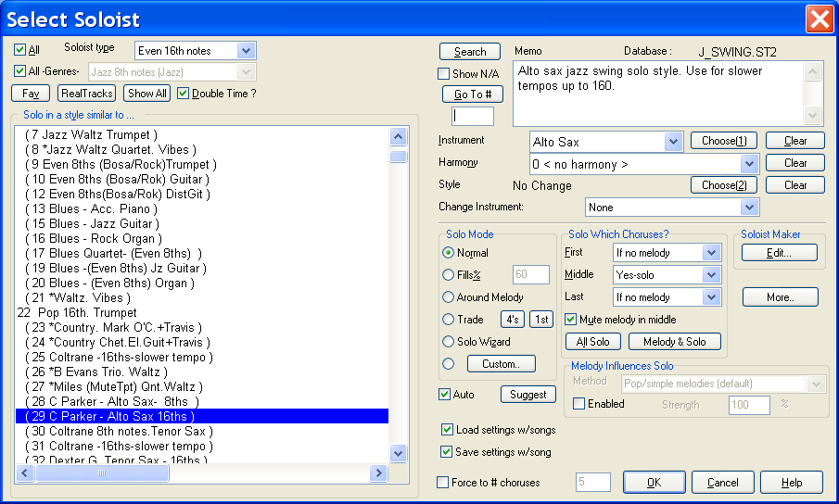Expand the Instrument Alto Sax dropdown

674,142
